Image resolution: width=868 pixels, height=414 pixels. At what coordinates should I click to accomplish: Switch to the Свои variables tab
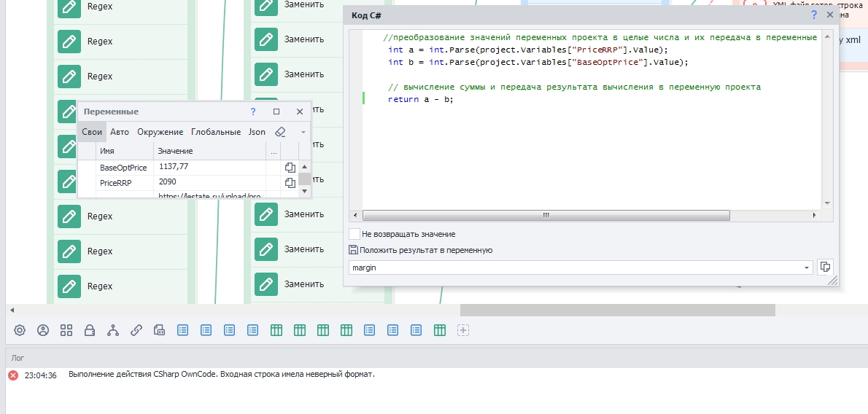click(91, 132)
